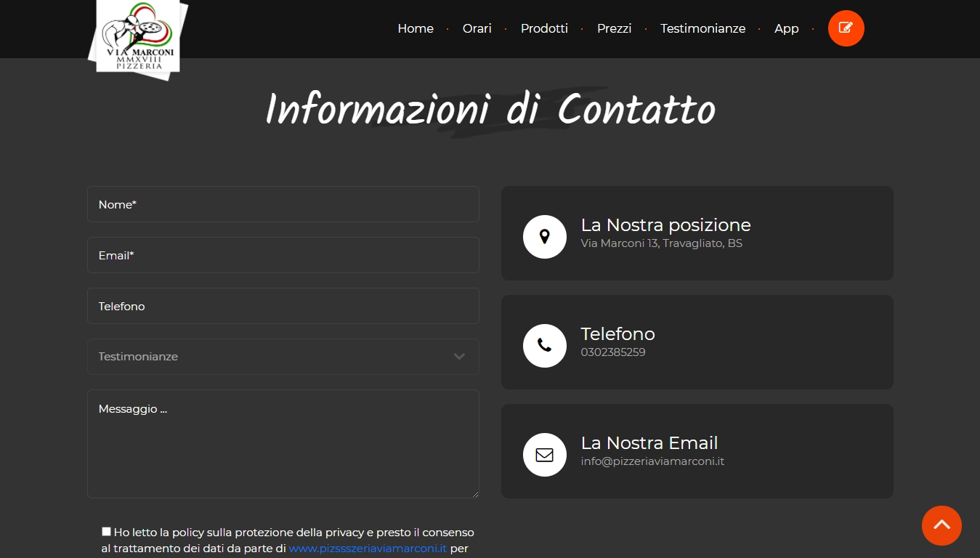The image size is (980, 558).
Task: Click the phone number 0302385259
Action: click(613, 352)
